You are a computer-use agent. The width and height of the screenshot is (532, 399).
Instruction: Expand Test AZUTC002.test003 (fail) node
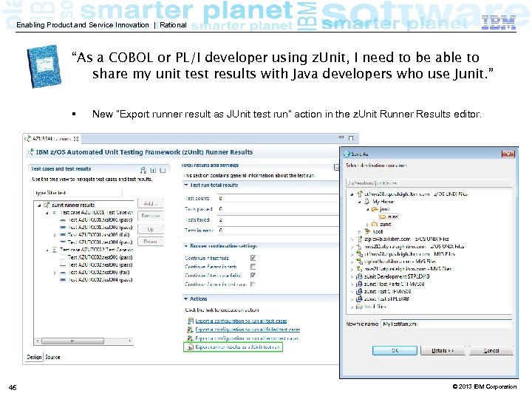pos(55,273)
